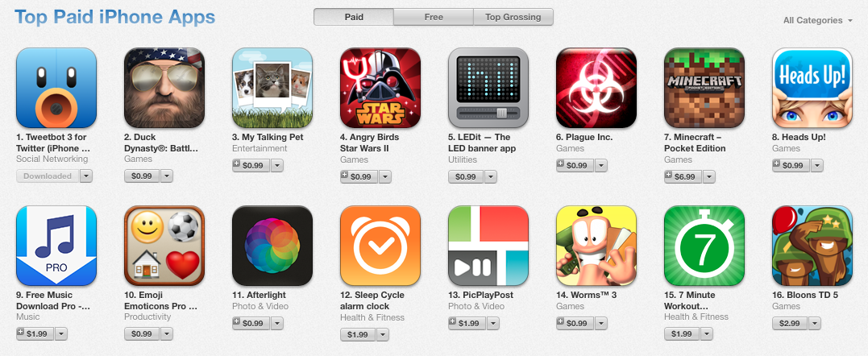Select the Minecraft Pocket Edition icon
This screenshot has height=356, width=868.
(x=704, y=88)
